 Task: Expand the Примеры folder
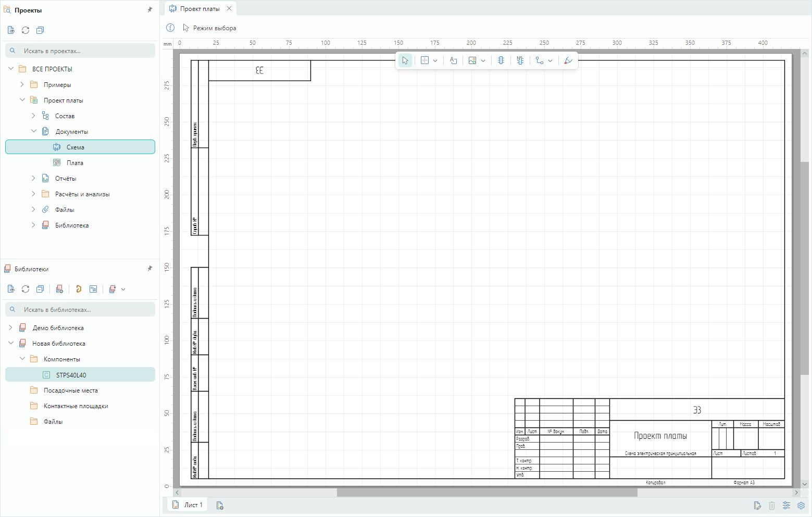pyautogui.click(x=22, y=84)
